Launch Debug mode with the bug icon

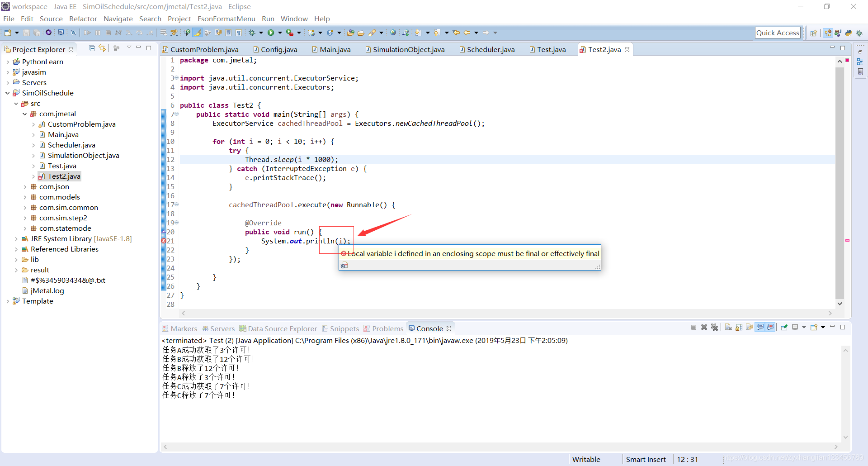pos(252,33)
